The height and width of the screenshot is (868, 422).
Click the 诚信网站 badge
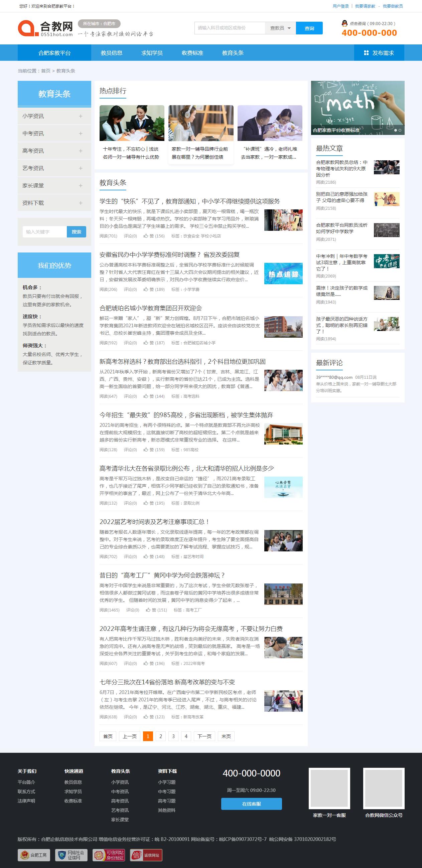146,855
